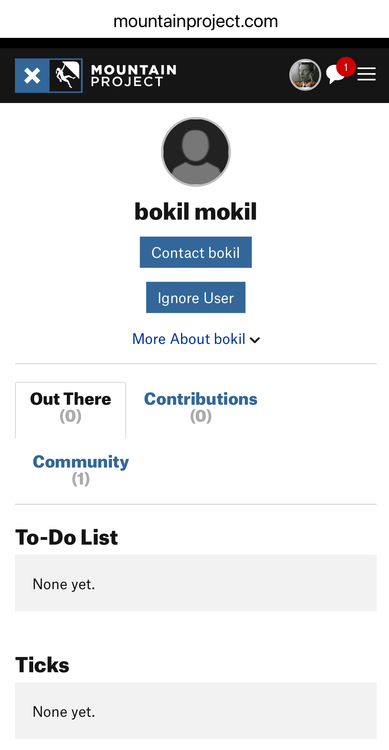View bokil mokil's default profile picture
389x750 pixels.
tap(196, 152)
